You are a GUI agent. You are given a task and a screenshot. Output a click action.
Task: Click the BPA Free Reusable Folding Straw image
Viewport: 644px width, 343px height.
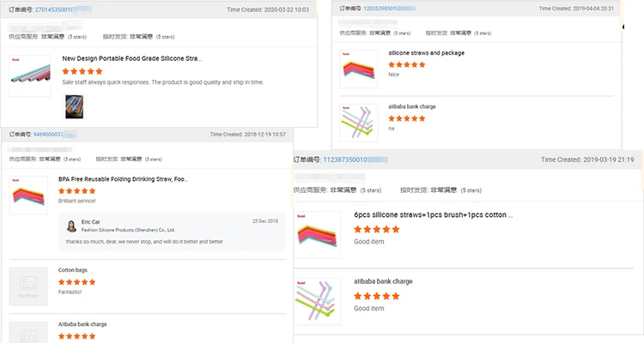tap(28, 196)
